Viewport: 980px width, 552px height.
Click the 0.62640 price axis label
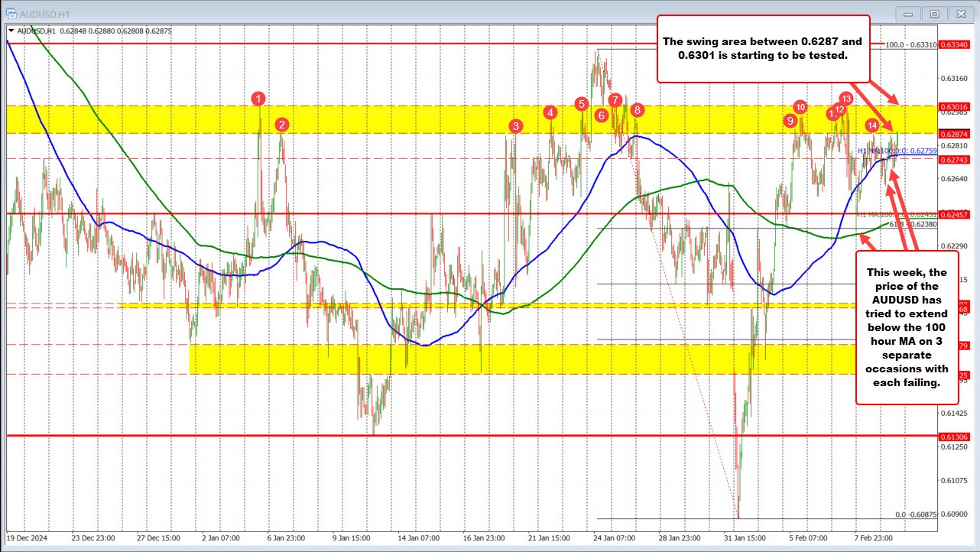(954, 179)
